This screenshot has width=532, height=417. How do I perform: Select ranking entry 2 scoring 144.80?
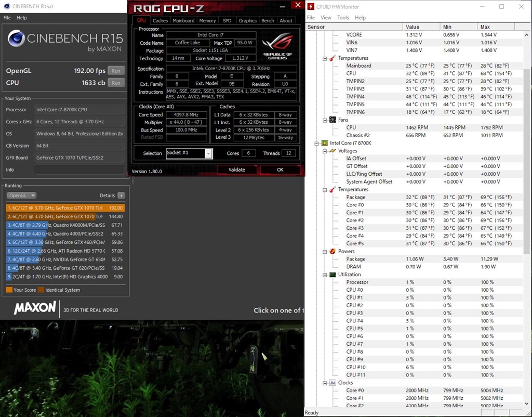coord(65,216)
